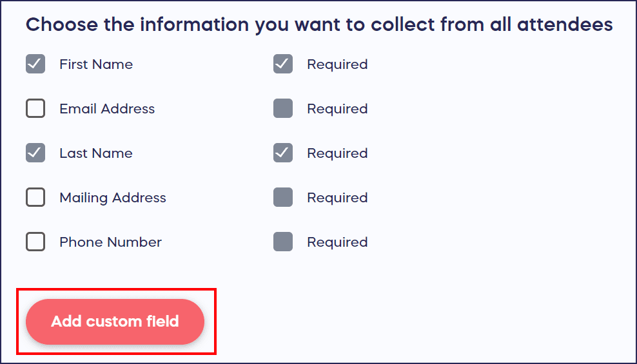Click Required label in Email Address row
The width and height of the screenshot is (637, 364).
click(337, 109)
